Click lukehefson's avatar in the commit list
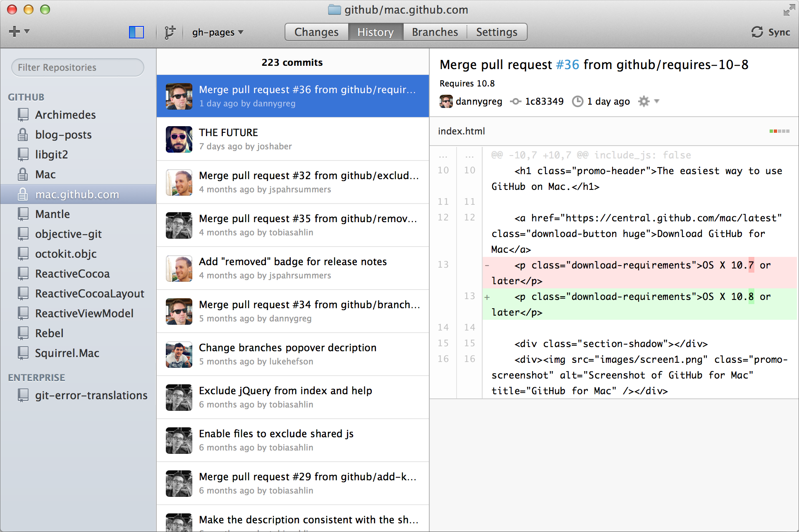This screenshot has height=532, width=799. click(x=179, y=355)
